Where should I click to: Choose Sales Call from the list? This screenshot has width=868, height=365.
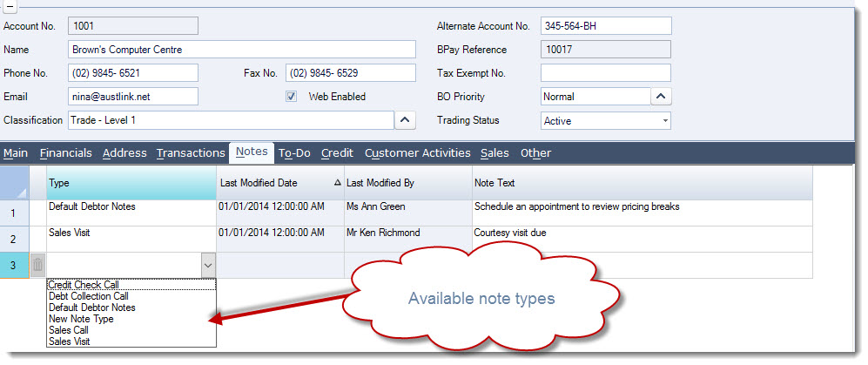point(131,330)
